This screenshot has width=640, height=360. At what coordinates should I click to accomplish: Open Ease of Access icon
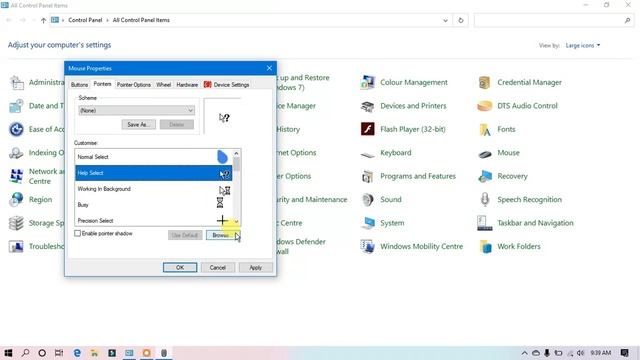[16, 129]
